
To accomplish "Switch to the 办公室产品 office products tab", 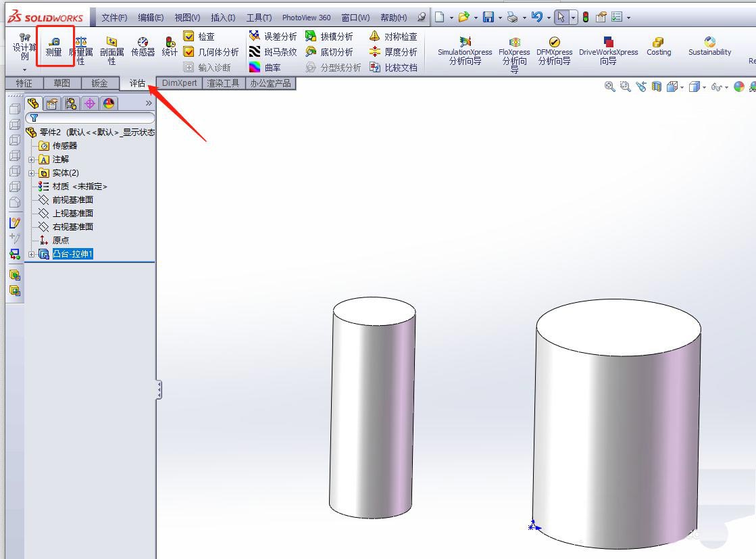I will [270, 83].
